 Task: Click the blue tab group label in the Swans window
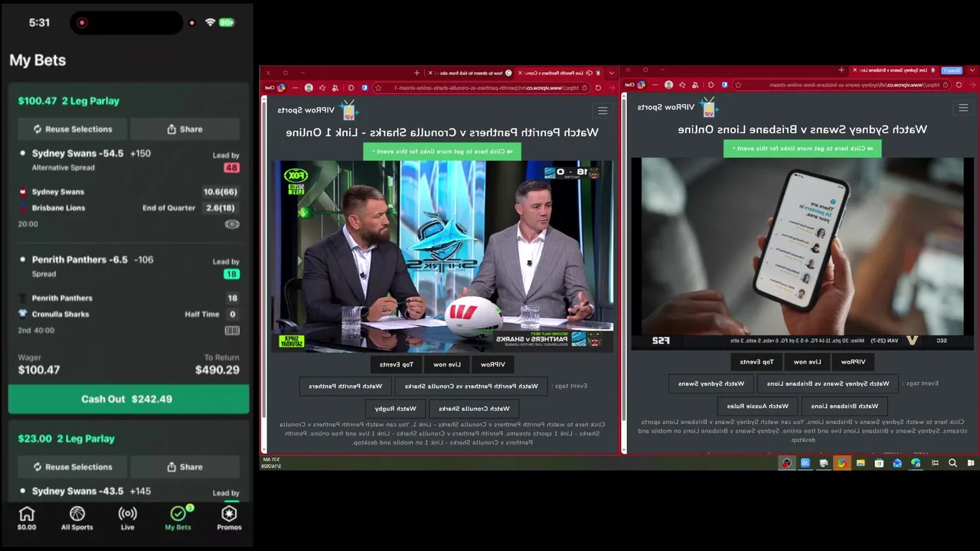[x=952, y=70]
